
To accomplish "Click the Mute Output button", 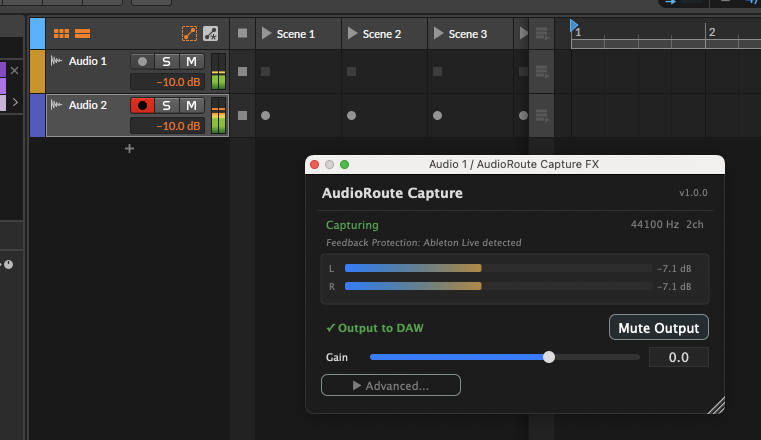I will pos(659,327).
